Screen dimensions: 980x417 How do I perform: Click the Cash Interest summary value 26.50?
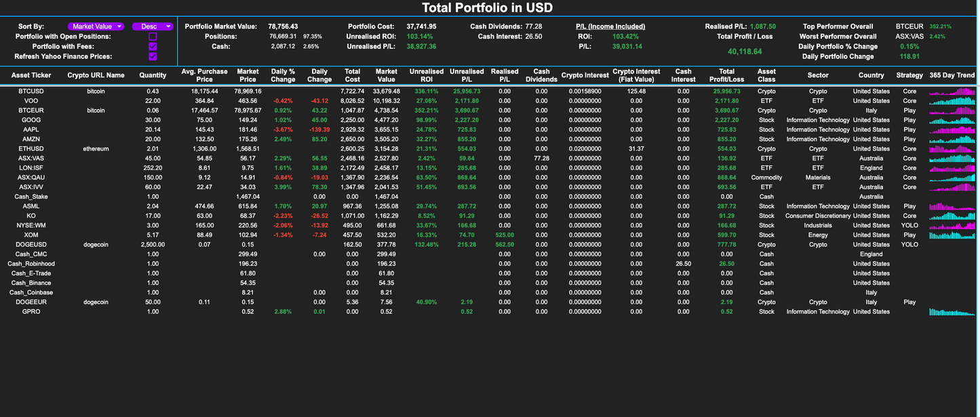tap(534, 37)
